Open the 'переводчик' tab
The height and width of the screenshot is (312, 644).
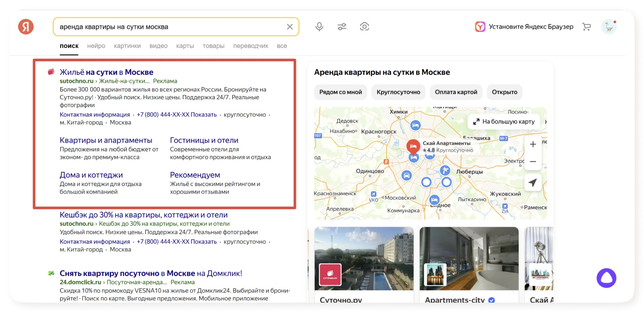pos(251,46)
